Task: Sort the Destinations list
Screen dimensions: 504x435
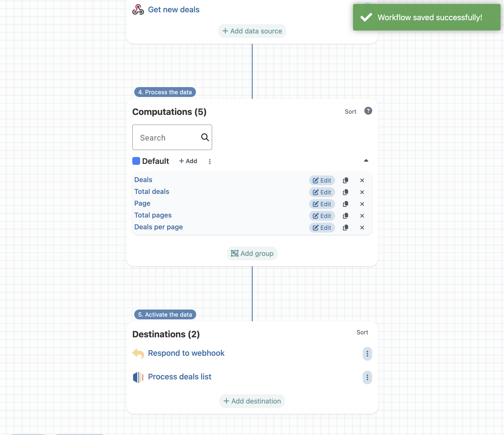Action: (362, 332)
